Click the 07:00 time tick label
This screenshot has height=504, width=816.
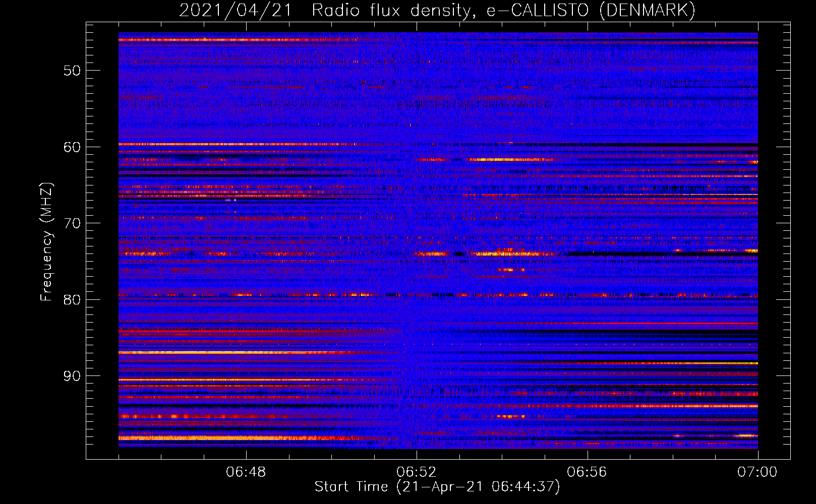[757, 472]
